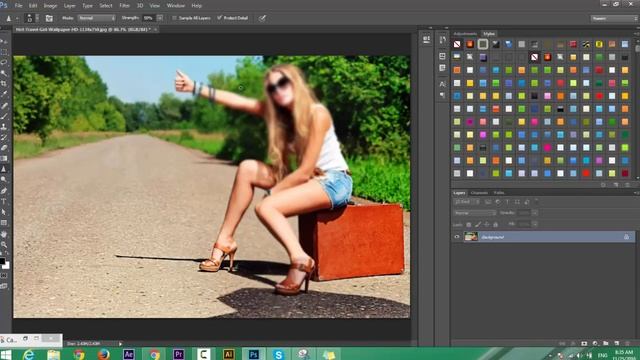Click the foreground color swatch
640x360 pixels.
2,261
